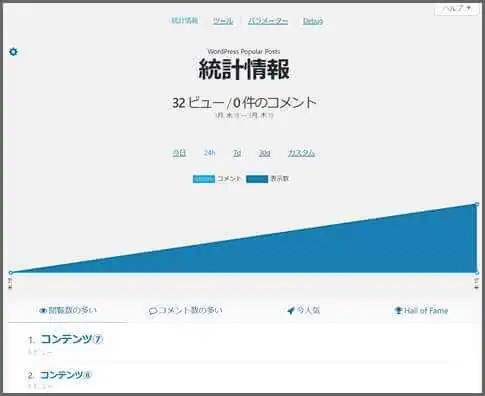Click the rocket icon beside 今人気
485x396 pixels.
291,311
